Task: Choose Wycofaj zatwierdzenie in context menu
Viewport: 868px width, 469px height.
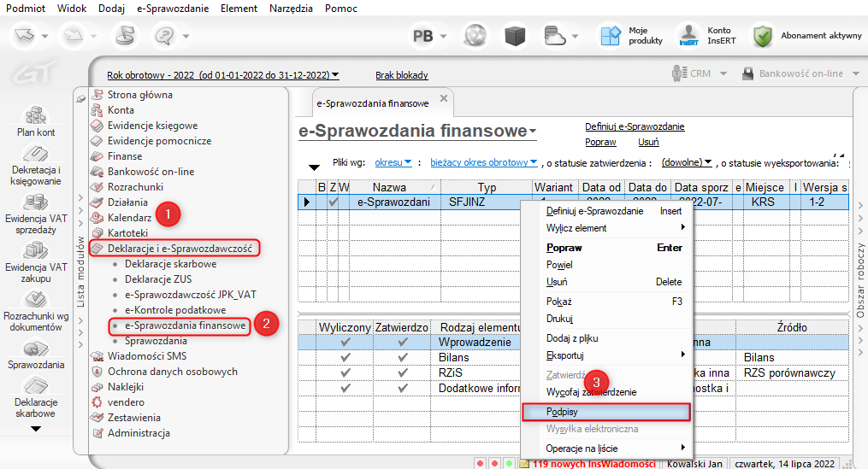Action: click(606, 392)
